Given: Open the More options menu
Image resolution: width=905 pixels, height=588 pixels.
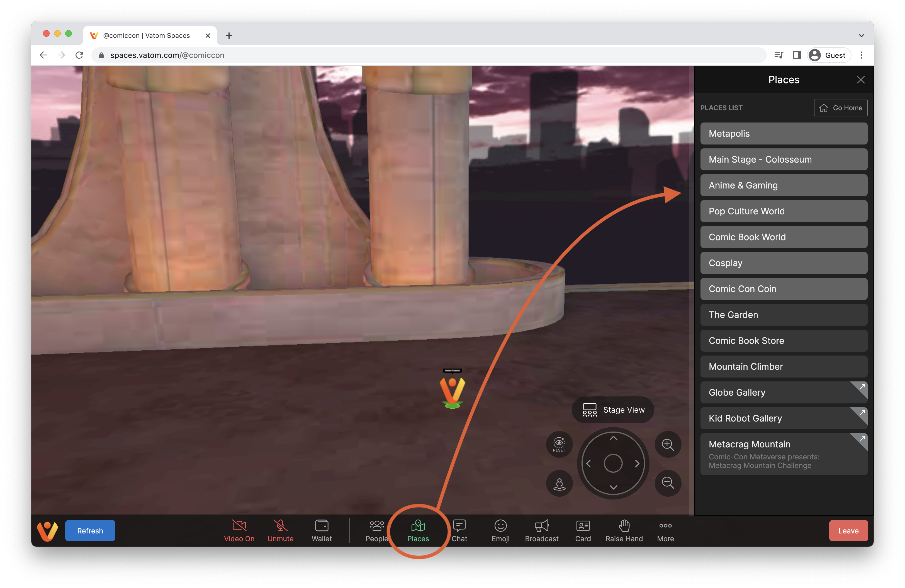Looking at the screenshot, I should point(665,531).
